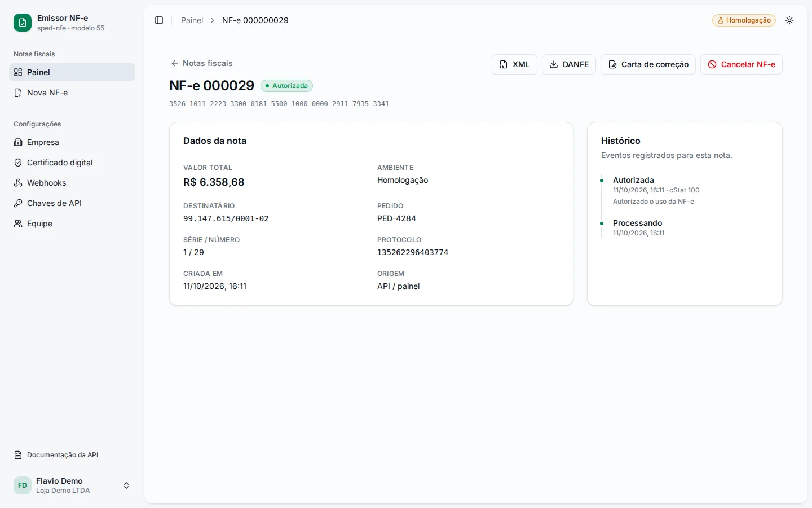Image resolution: width=812 pixels, height=508 pixels.
Task: Open Nova NF-e in the sidebar
Action: click(72, 93)
